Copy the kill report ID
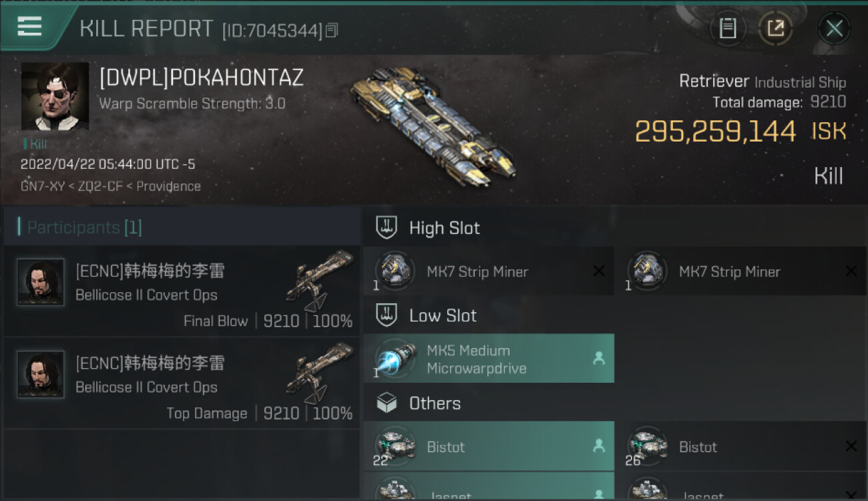The width and height of the screenshot is (868, 501). (332, 30)
